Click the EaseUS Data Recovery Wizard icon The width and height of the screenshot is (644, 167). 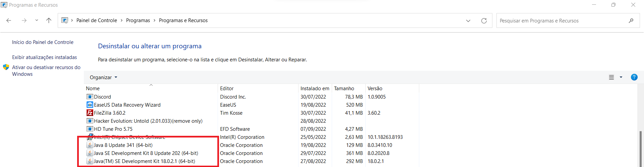(90, 105)
